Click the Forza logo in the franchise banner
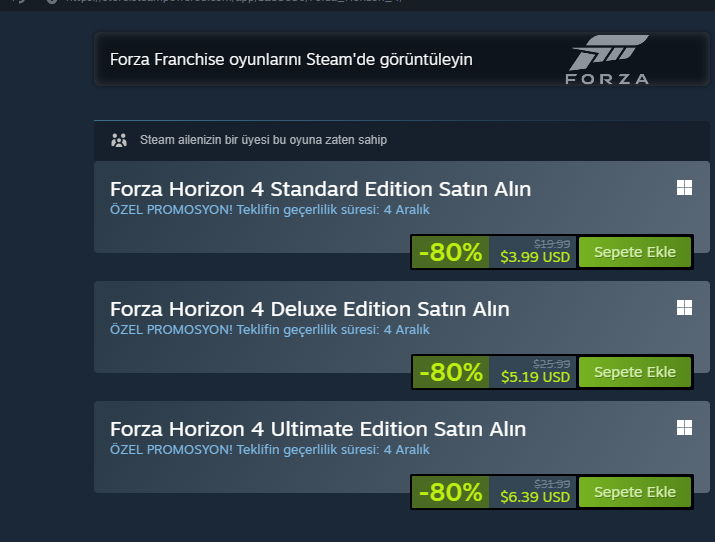 click(607, 61)
